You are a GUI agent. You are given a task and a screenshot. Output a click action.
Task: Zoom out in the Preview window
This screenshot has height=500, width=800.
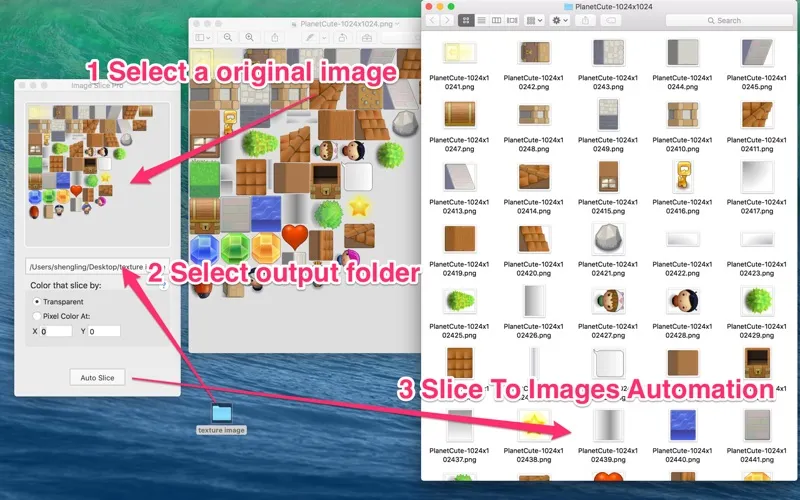[228, 38]
